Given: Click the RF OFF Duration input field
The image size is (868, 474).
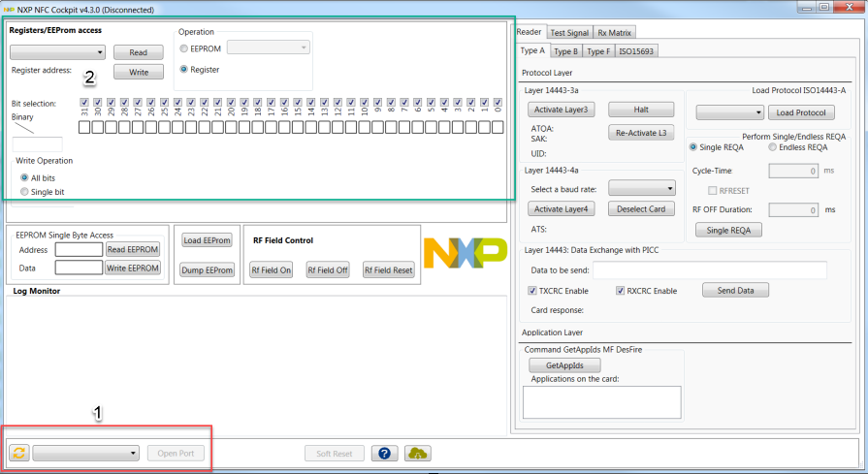Looking at the screenshot, I should (793, 209).
